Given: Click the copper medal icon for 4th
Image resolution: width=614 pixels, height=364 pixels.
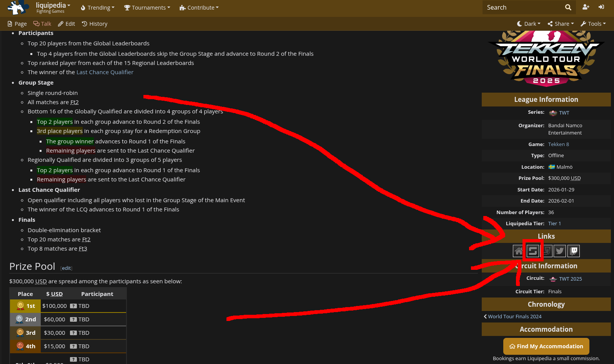Looking at the screenshot, I should (x=20, y=346).
